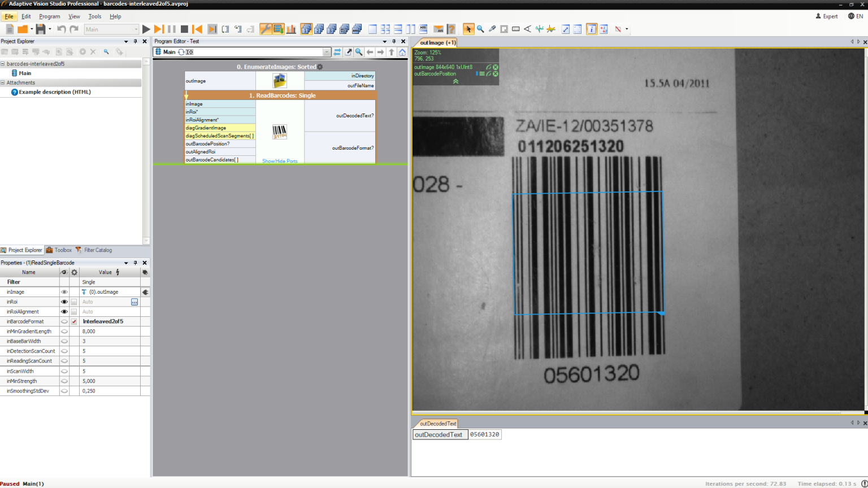Toggle the eye icon for inRoi property
This screenshot has height=488, width=868.
coord(64,301)
